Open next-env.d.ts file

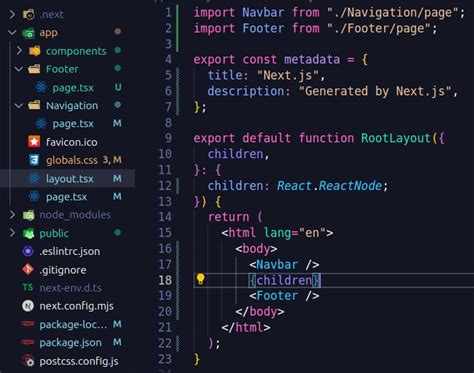coord(71,288)
